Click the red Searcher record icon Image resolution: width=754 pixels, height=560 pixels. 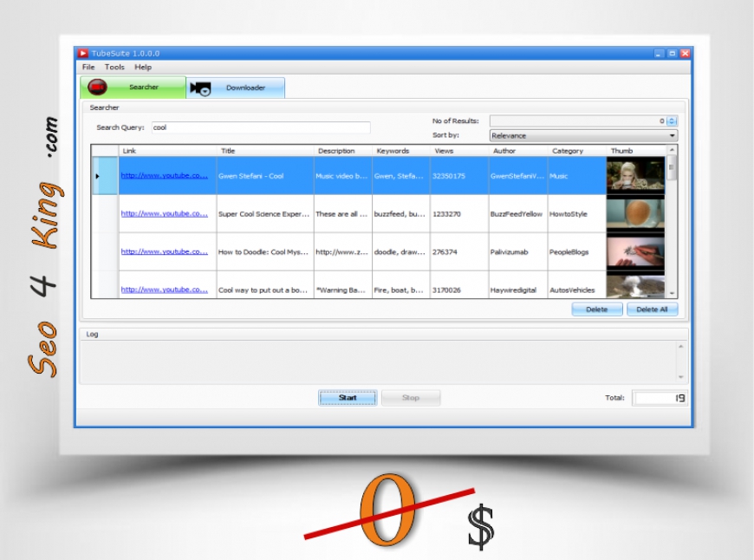click(x=97, y=87)
